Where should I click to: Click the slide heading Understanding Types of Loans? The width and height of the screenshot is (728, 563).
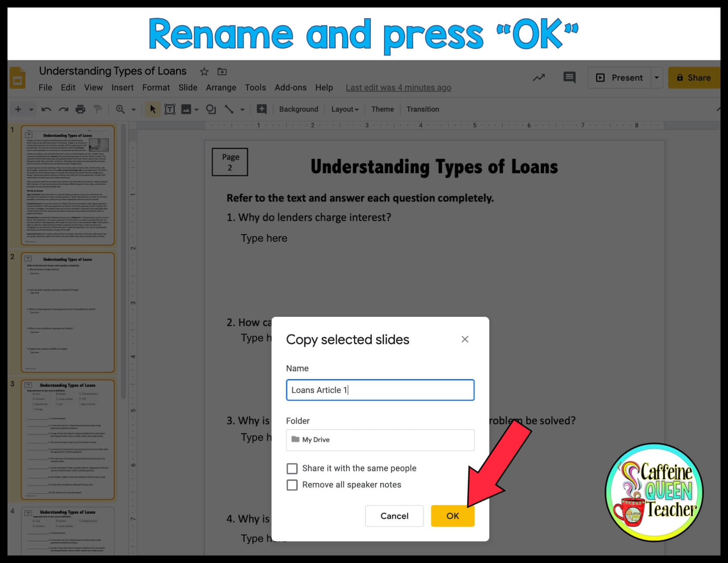tap(434, 167)
